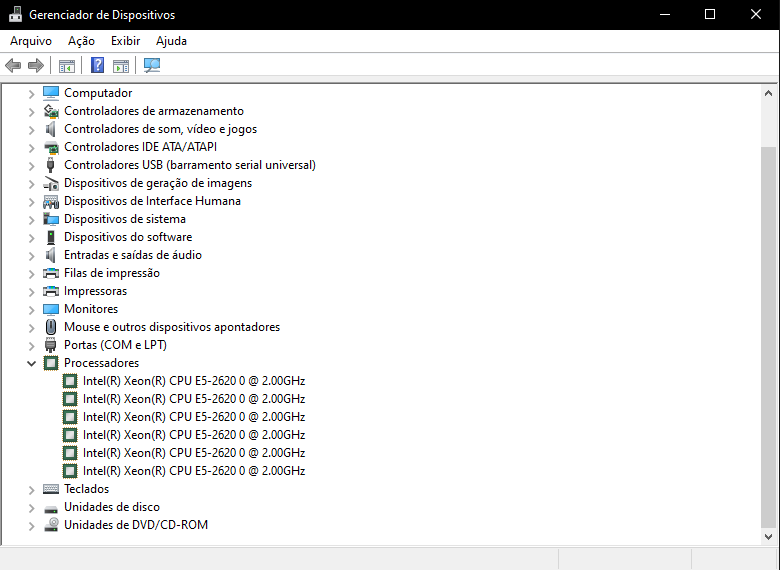Click the Unidades de disco drive icon
Viewport: 780px width, 570px height.
point(51,509)
